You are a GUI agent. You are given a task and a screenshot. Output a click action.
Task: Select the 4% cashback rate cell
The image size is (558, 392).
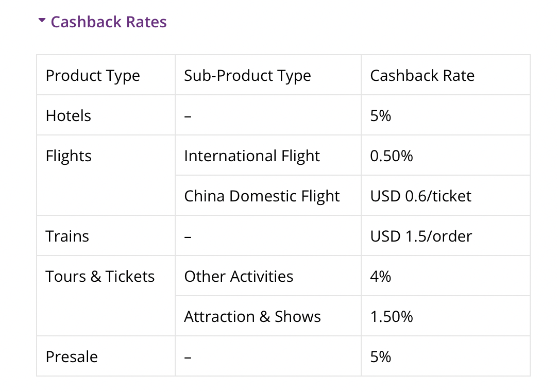click(381, 277)
